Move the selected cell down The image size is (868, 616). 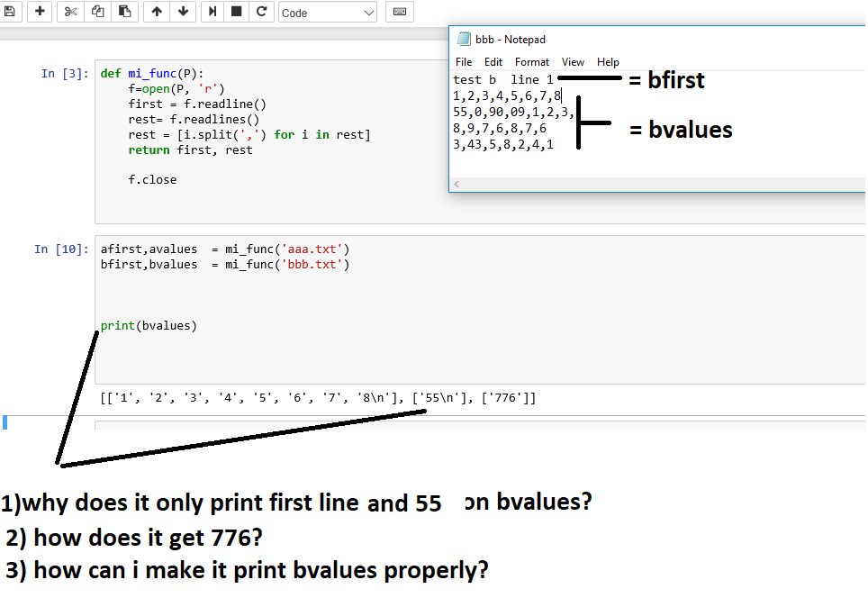tap(181, 12)
